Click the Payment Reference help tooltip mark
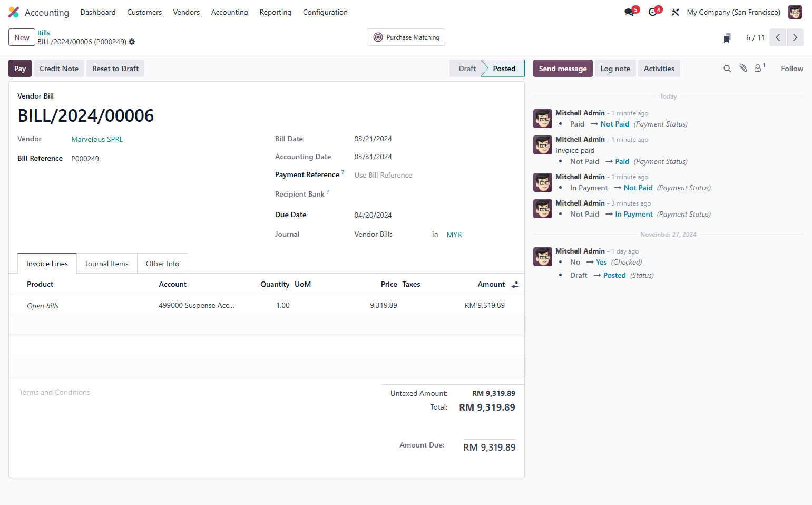 pyautogui.click(x=343, y=172)
